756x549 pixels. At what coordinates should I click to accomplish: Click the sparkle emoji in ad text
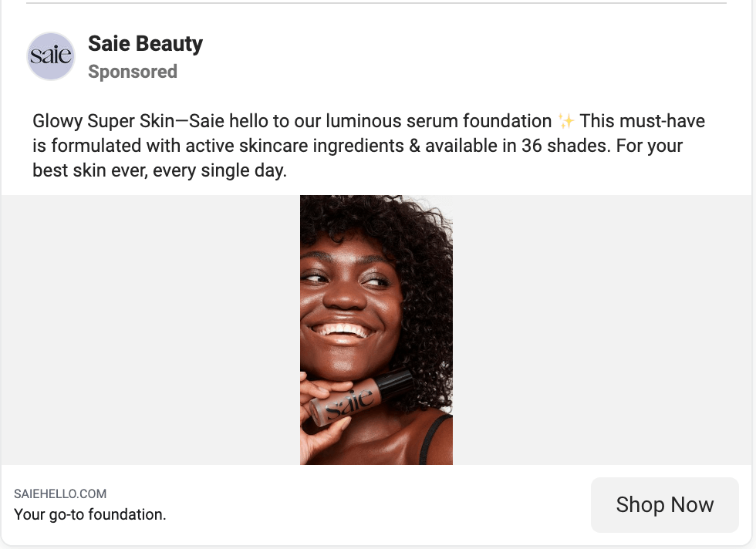(x=565, y=120)
